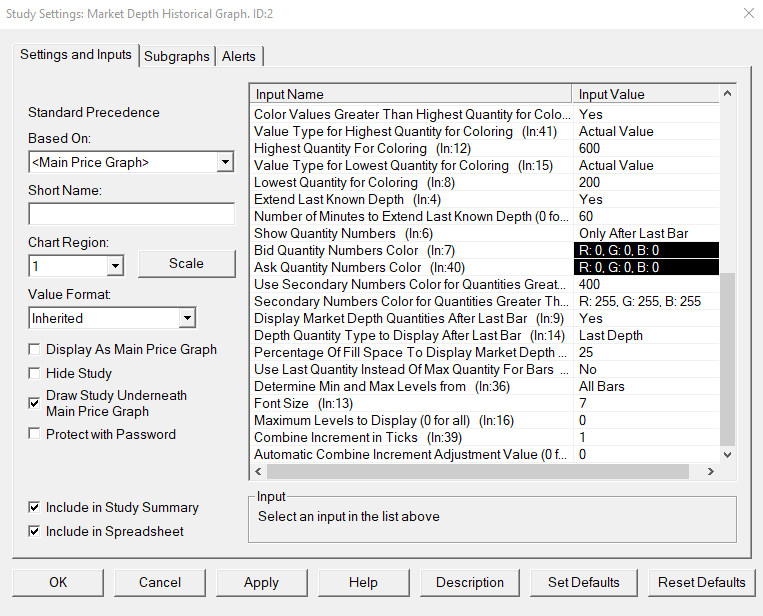Click the horizontal scrollbar thumb under inputs list
Viewport: 763px width, 616px height.
pyautogui.click(x=478, y=471)
